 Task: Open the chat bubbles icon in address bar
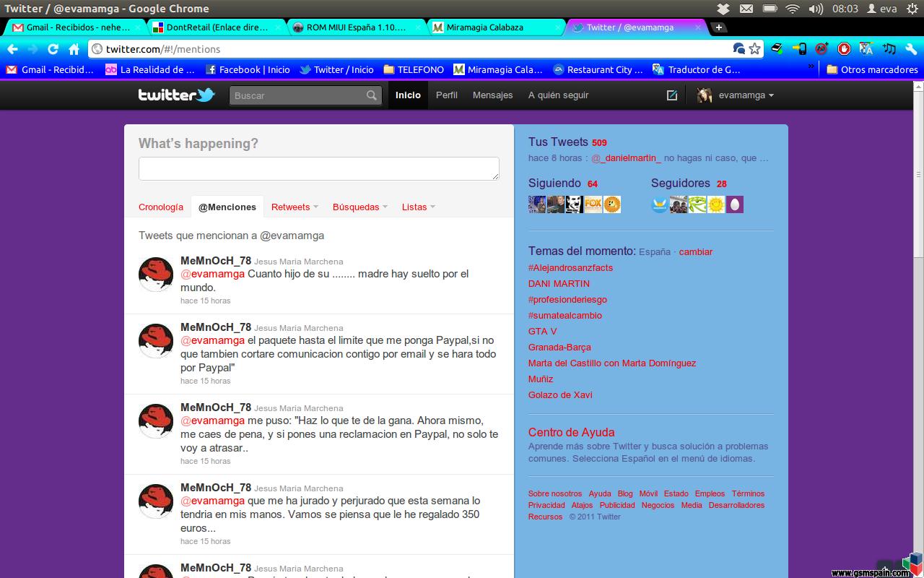coord(738,49)
